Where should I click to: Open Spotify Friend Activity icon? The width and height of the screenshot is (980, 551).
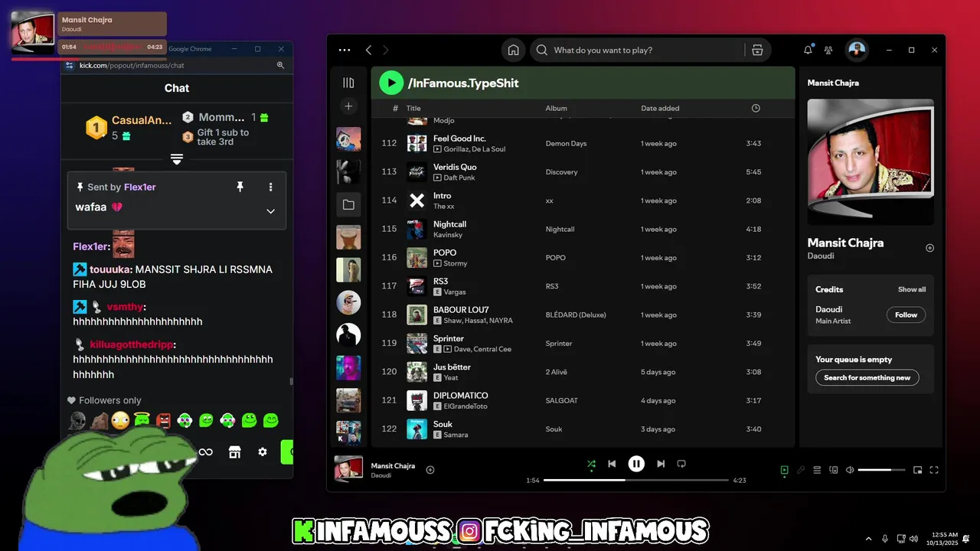point(828,50)
